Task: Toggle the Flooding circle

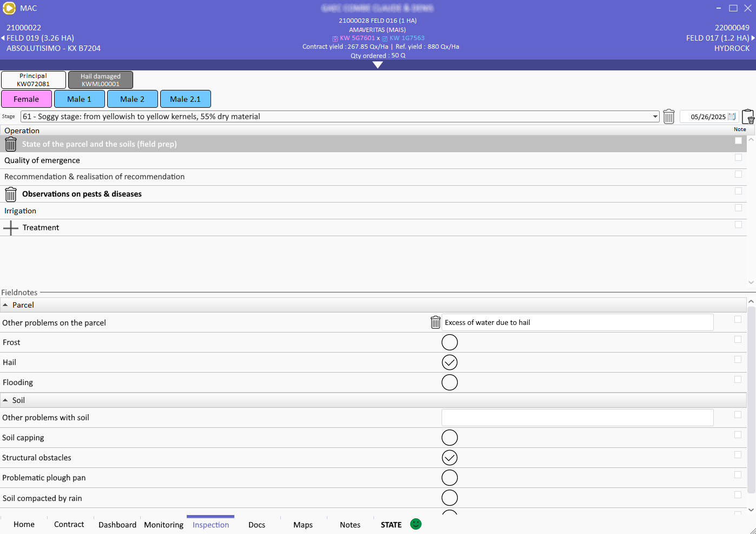Action: [450, 382]
